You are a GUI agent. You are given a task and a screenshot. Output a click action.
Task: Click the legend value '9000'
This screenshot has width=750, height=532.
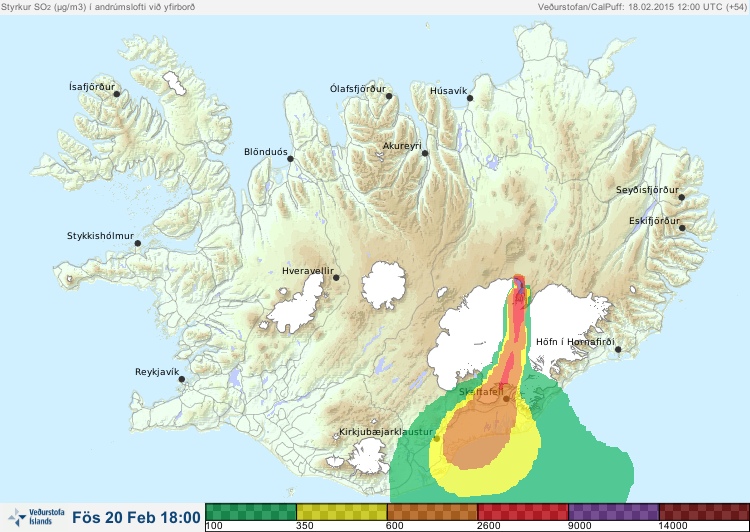[x=579, y=526]
